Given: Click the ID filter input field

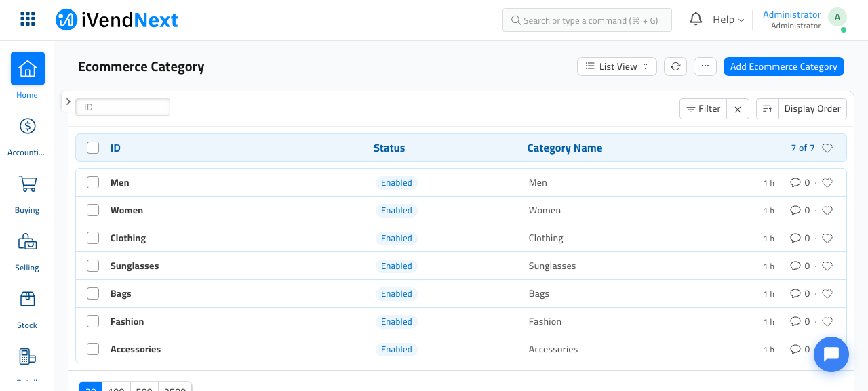Looking at the screenshot, I should pos(123,107).
